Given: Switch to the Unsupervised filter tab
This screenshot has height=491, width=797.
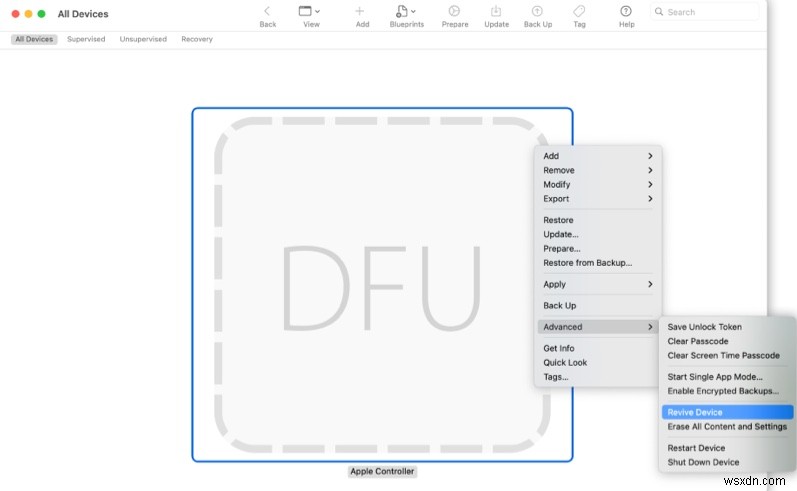Looking at the screenshot, I should pyautogui.click(x=143, y=39).
